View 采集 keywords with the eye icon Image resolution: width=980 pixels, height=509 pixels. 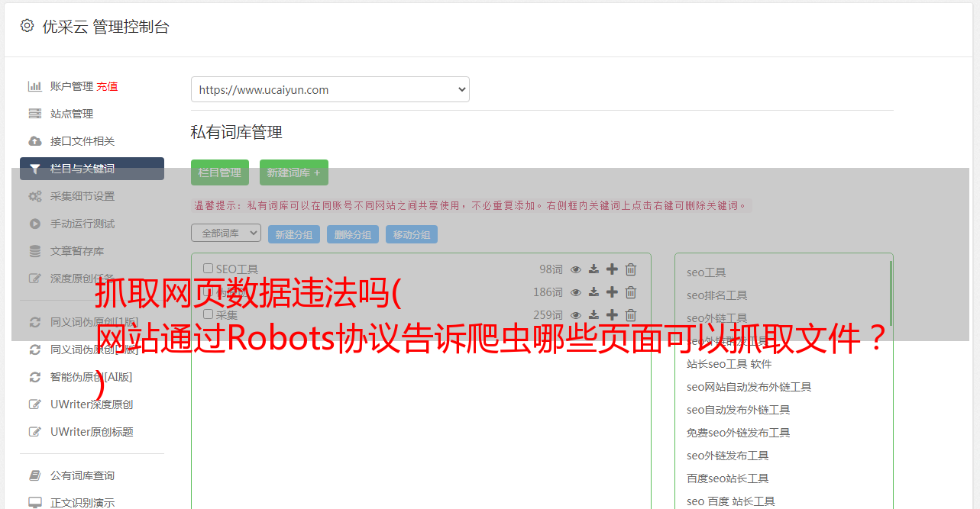(576, 315)
